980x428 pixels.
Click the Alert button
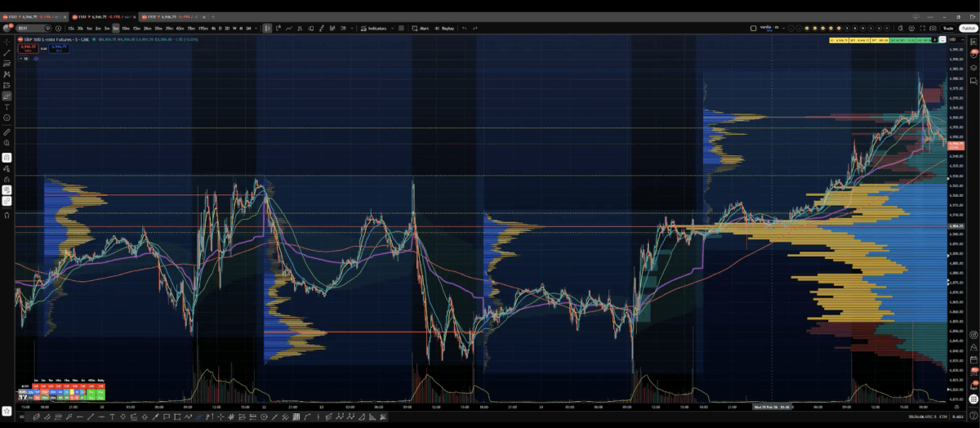[x=421, y=28]
